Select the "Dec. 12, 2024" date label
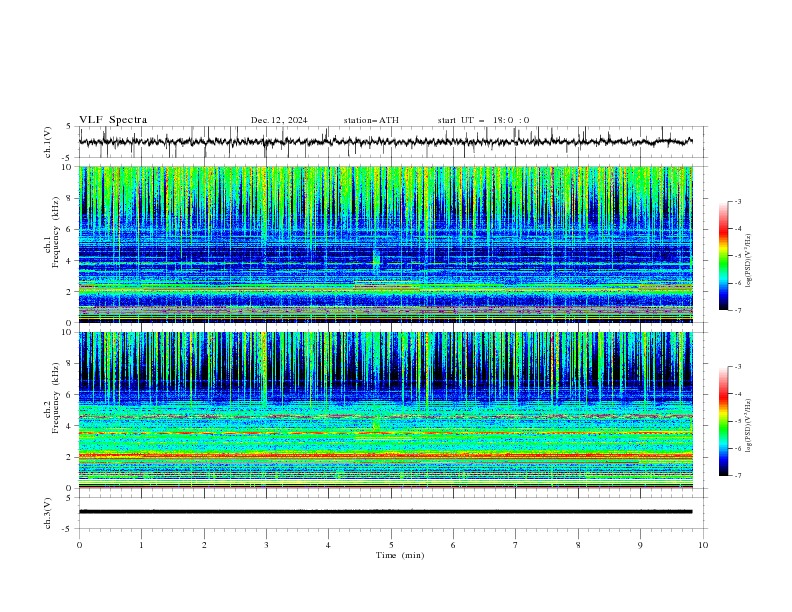The image size is (792, 612). (x=279, y=120)
